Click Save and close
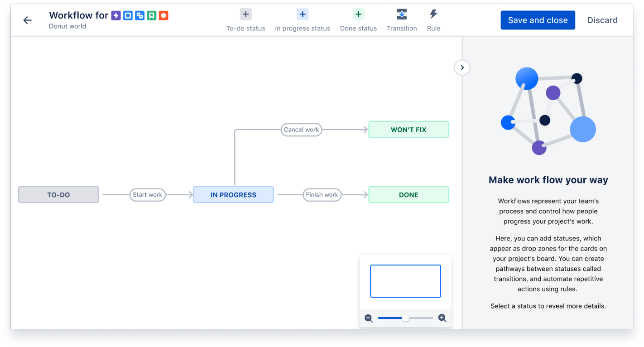Viewport: 644px width, 347px height. pyautogui.click(x=538, y=20)
